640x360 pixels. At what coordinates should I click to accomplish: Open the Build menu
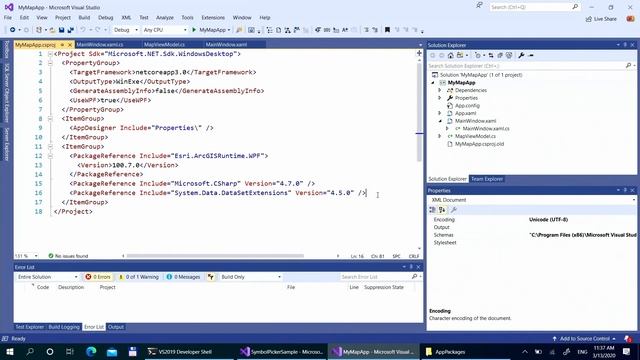(84, 18)
